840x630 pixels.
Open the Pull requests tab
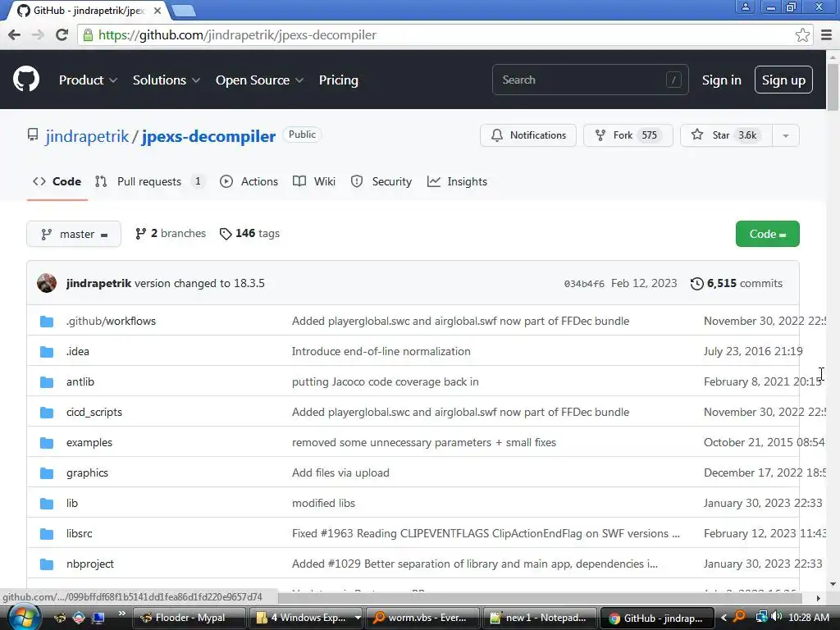click(x=149, y=181)
